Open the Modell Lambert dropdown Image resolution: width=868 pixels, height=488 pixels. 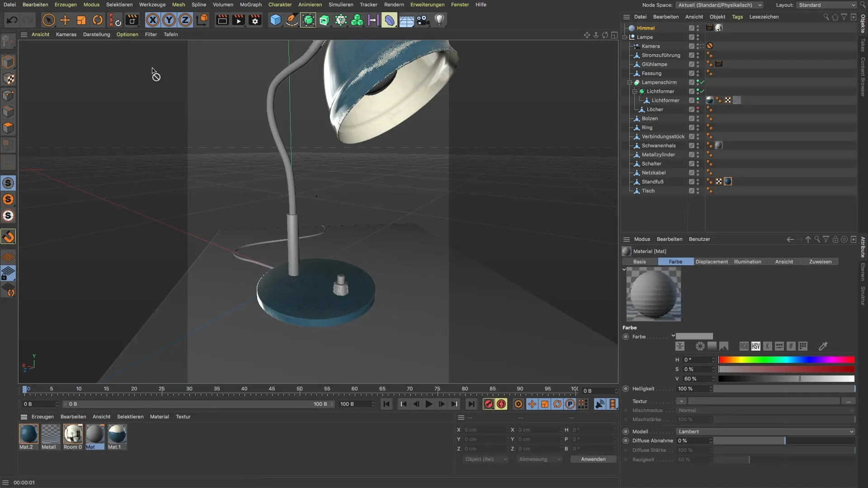tap(765, 432)
